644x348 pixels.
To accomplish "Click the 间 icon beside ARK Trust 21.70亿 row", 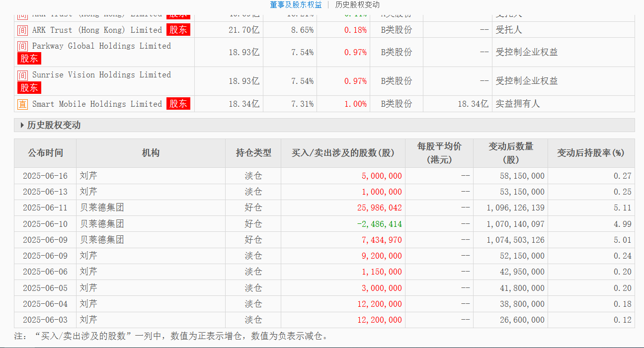I will click(23, 30).
